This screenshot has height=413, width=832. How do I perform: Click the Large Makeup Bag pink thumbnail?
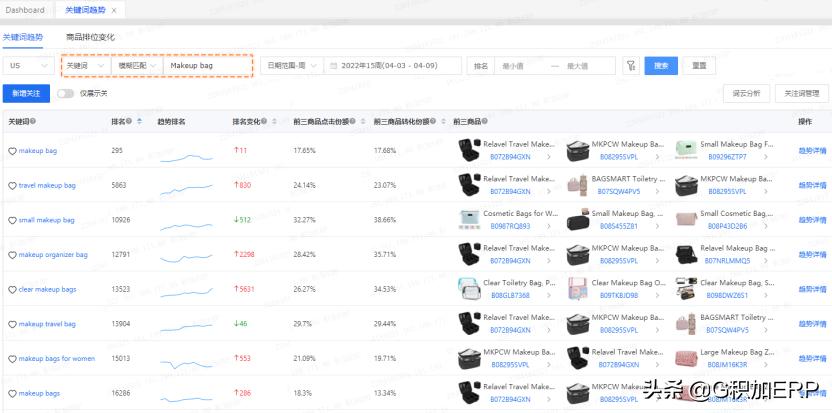coord(686,358)
